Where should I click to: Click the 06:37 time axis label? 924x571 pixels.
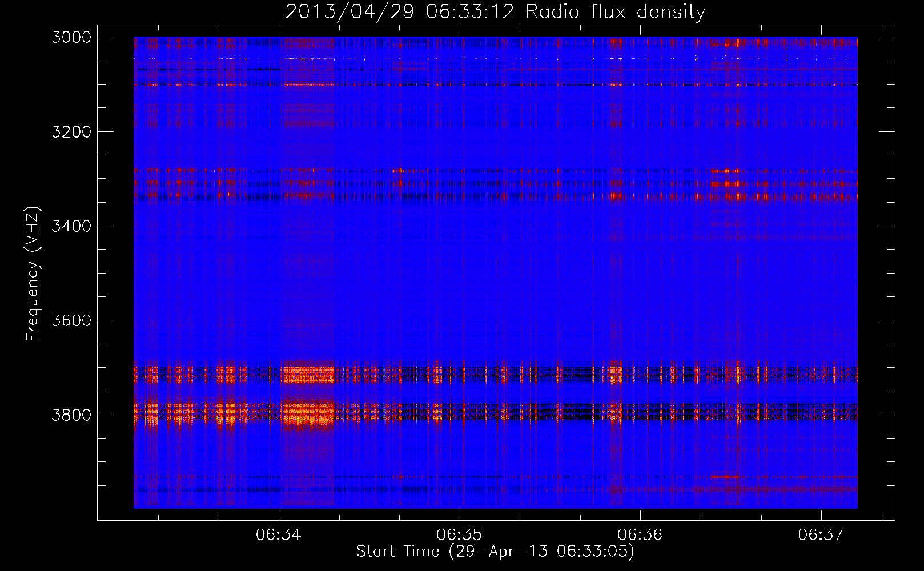point(821,535)
